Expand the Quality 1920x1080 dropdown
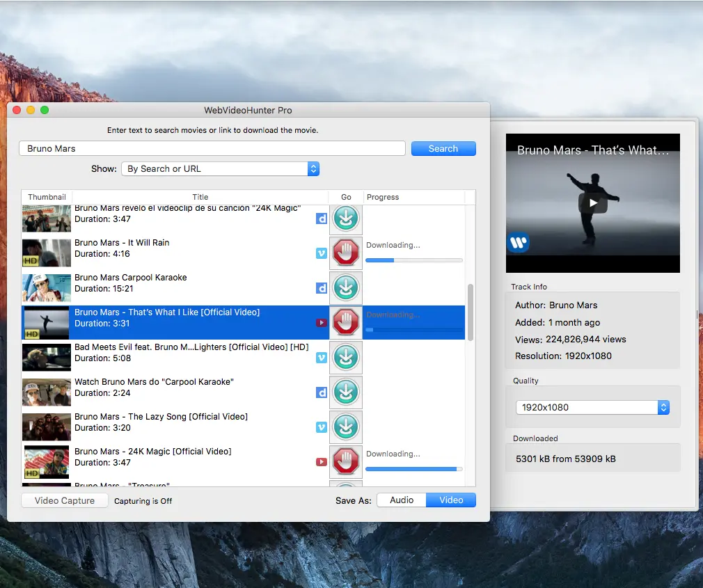Viewport: 703px width, 588px height. click(592, 408)
